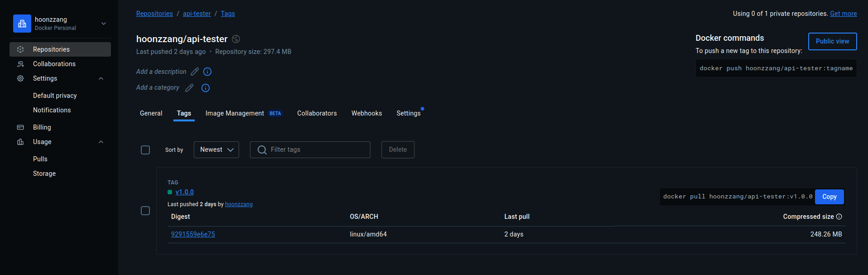Copy the docker pull command
The height and width of the screenshot is (275, 868).
pos(829,197)
